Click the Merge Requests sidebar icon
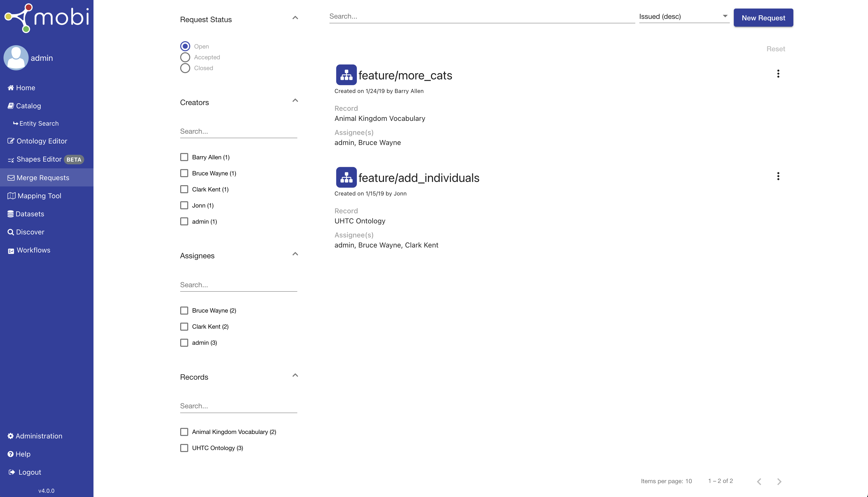The width and height of the screenshot is (868, 497). (11, 178)
